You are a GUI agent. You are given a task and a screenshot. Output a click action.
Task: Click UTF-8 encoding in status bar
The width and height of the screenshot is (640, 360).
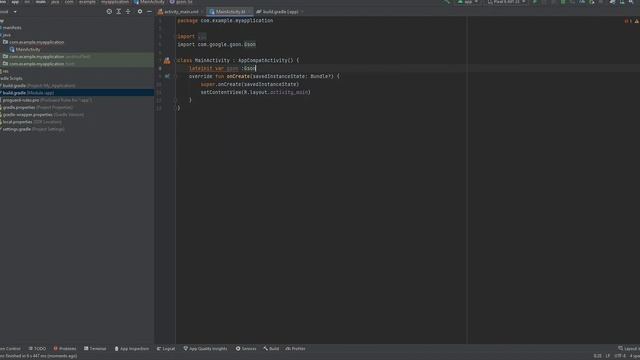click(x=620, y=356)
